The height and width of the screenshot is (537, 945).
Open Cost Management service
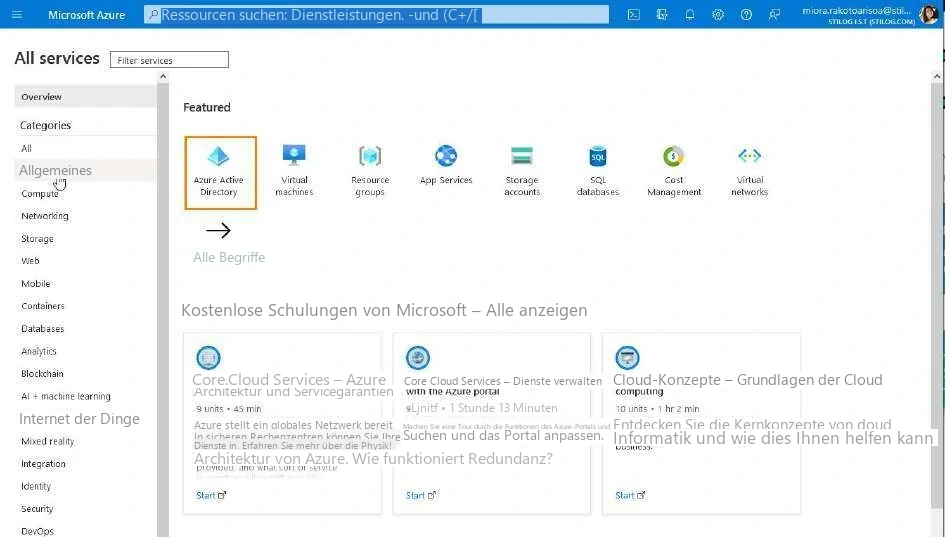click(674, 171)
